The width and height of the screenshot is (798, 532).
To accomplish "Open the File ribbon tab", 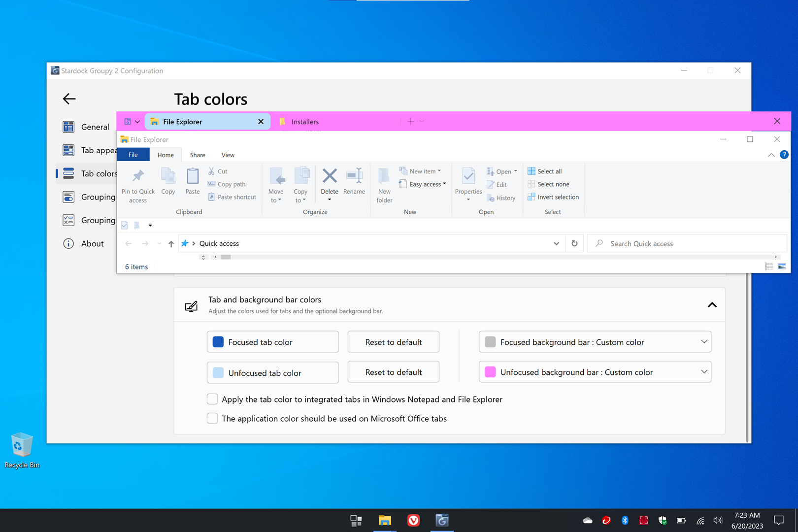I will pyautogui.click(x=133, y=155).
